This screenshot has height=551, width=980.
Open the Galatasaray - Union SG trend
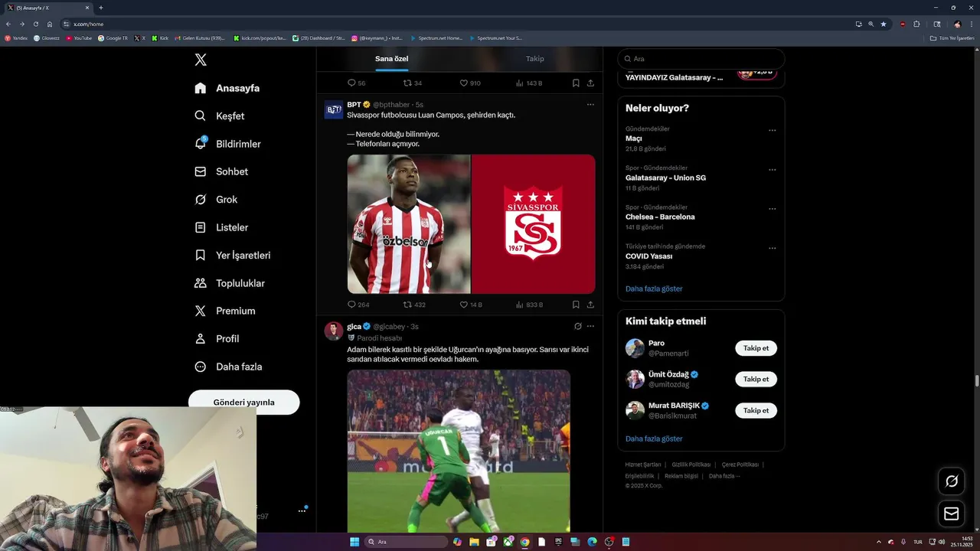point(665,178)
